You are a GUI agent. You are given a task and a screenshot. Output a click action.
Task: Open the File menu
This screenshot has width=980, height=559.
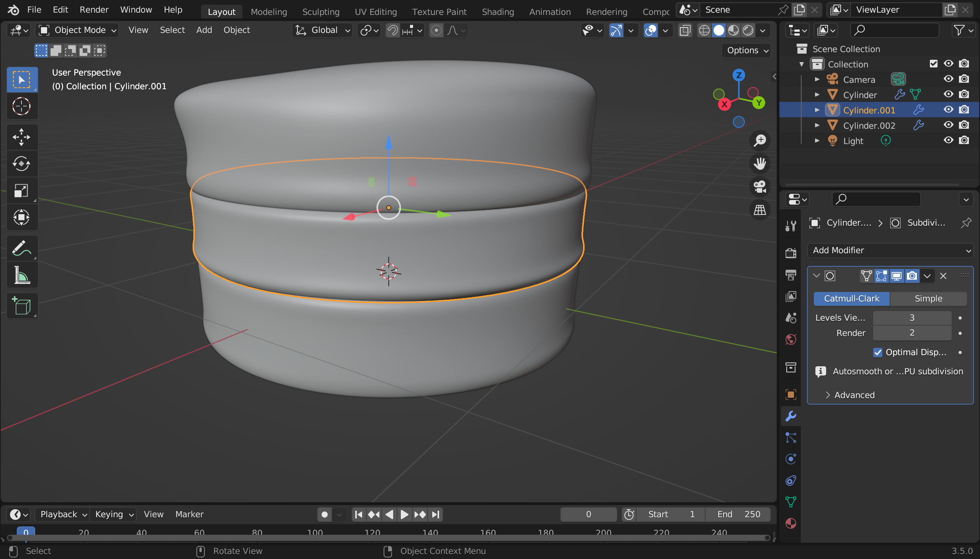34,10
